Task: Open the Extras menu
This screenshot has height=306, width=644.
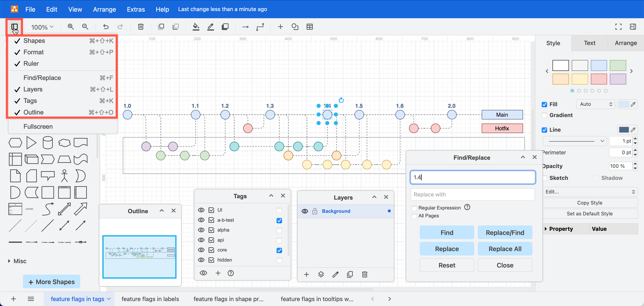Action: [136, 9]
